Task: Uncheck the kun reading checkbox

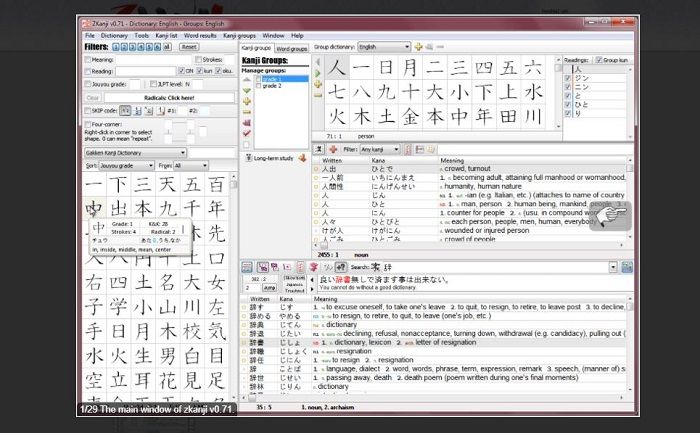Action: click(200, 71)
